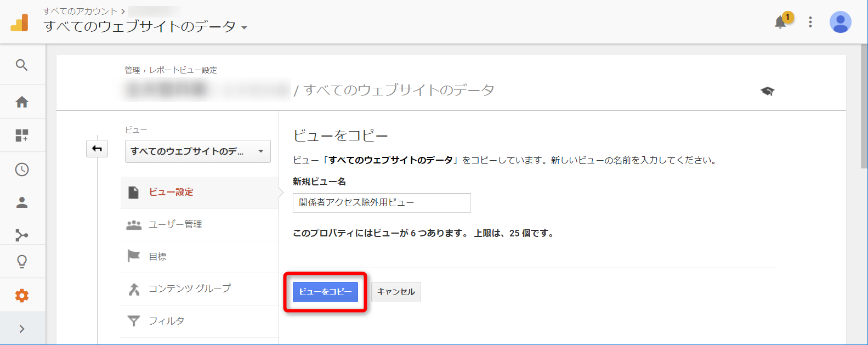Screen dimensions: 868x345
Task: Click the user account avatar
Action: click(x=840, y=22)
